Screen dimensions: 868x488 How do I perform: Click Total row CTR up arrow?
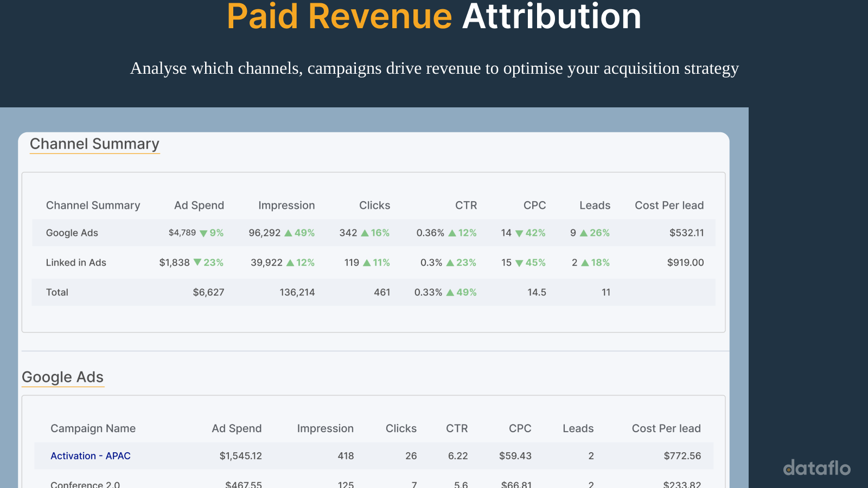tap(450, 293)
